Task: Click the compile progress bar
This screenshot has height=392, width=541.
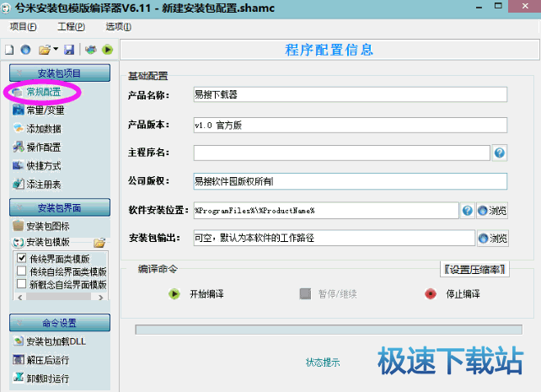Action: coord(329,330)
